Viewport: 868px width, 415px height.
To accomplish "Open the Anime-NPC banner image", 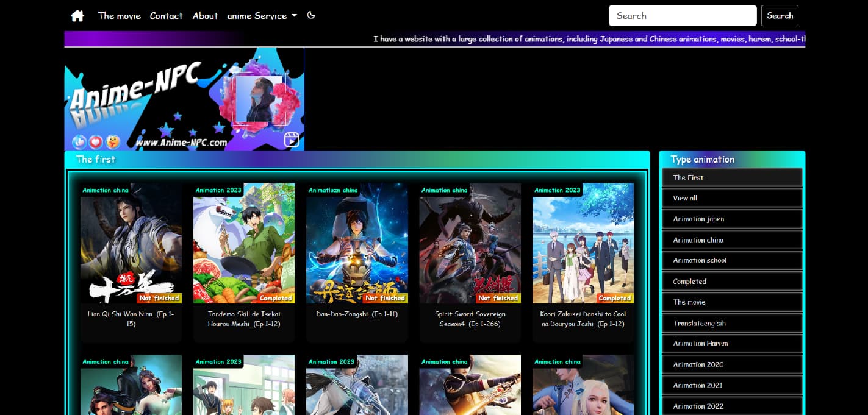I will coord(184,99).
